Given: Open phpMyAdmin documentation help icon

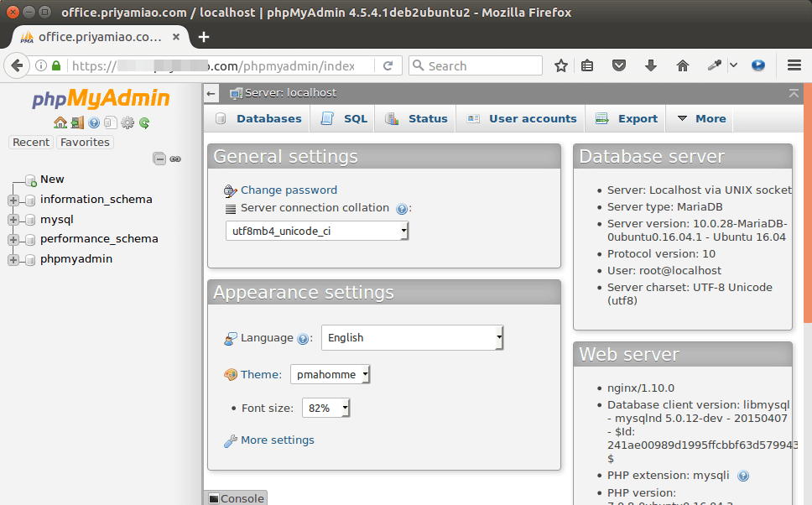Looking at the screenshot, I should [94, 122].
